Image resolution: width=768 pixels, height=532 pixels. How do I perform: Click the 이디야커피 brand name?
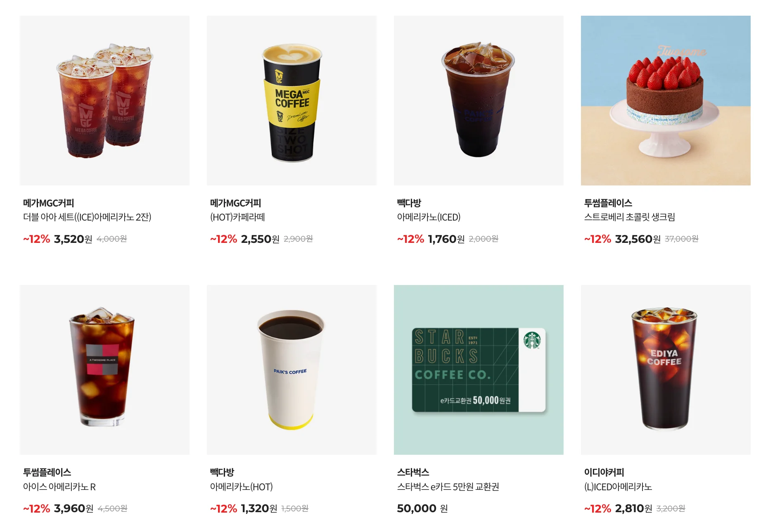[x=604, y=472]
